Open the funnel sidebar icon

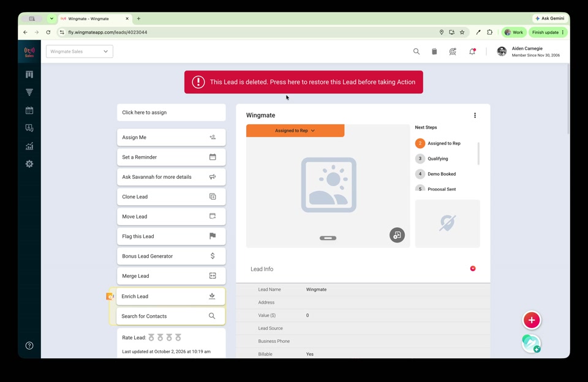pos(29,92)
